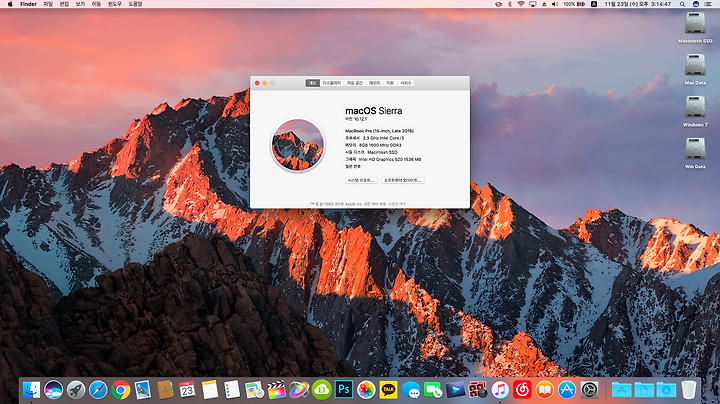The image size is (720, 404).
Task: Open Safari compass icon in dock
Action: 98,390
